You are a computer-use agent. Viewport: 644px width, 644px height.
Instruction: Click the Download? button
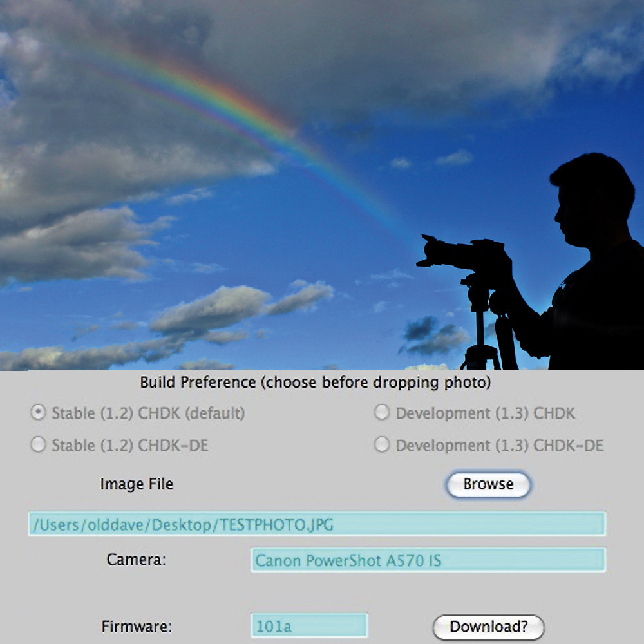click(488, 627)
